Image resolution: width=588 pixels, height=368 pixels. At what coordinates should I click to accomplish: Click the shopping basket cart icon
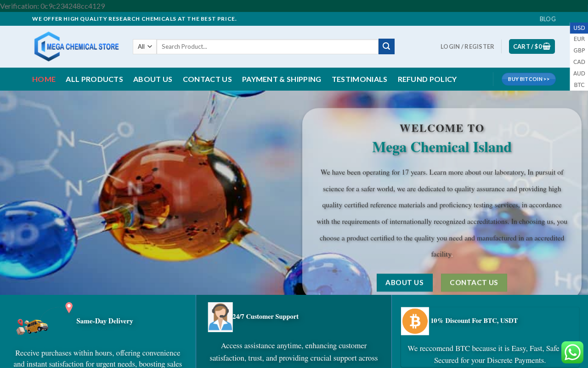[547, 46]
